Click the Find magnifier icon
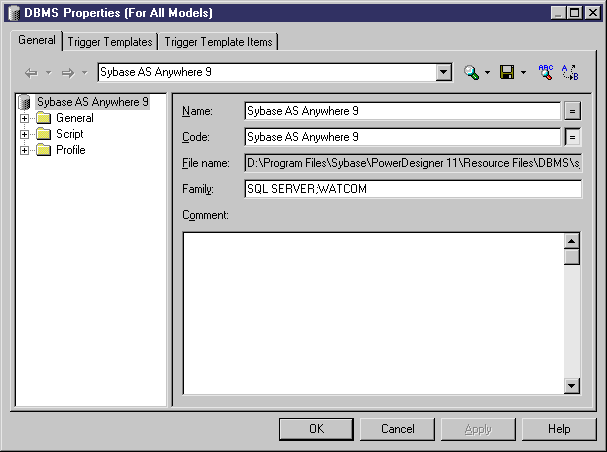 (471, 72)
